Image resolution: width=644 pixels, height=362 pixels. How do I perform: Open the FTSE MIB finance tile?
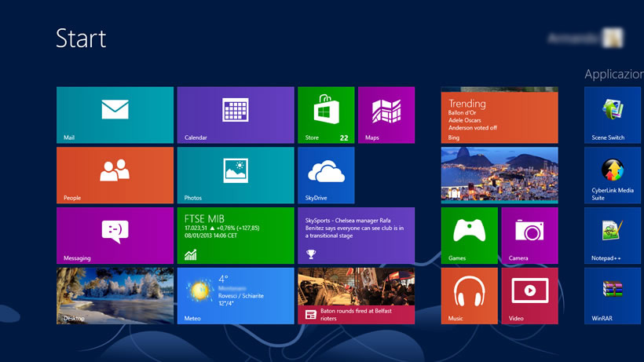pyautogui.click(x=236, y=236)
